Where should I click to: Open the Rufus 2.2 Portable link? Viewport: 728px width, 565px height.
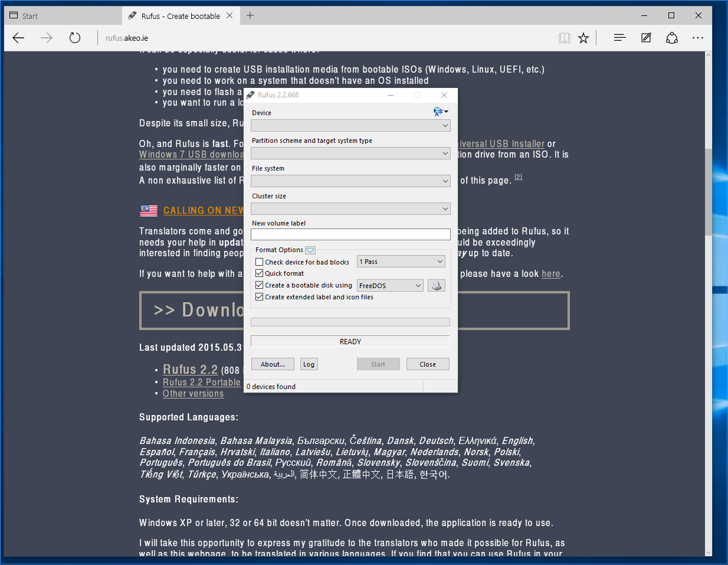point(202,383)
